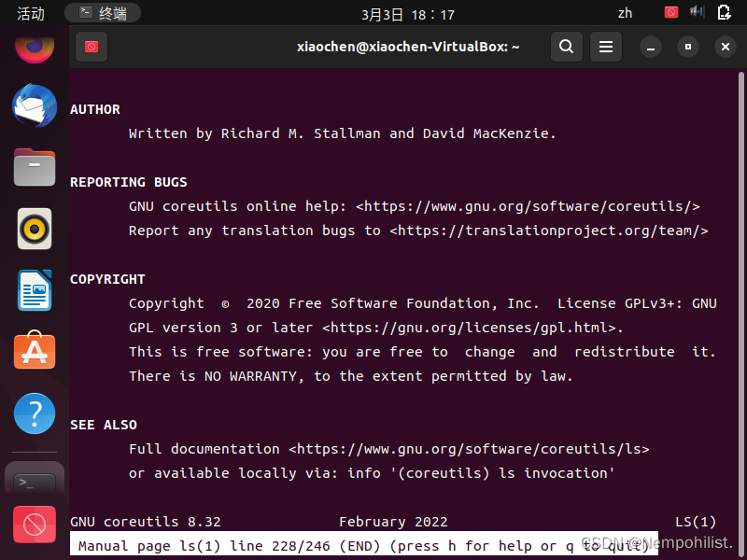Maximize the terminal window
The height and width of the screenshot is (560, 747).
click(x=688, y=47)
